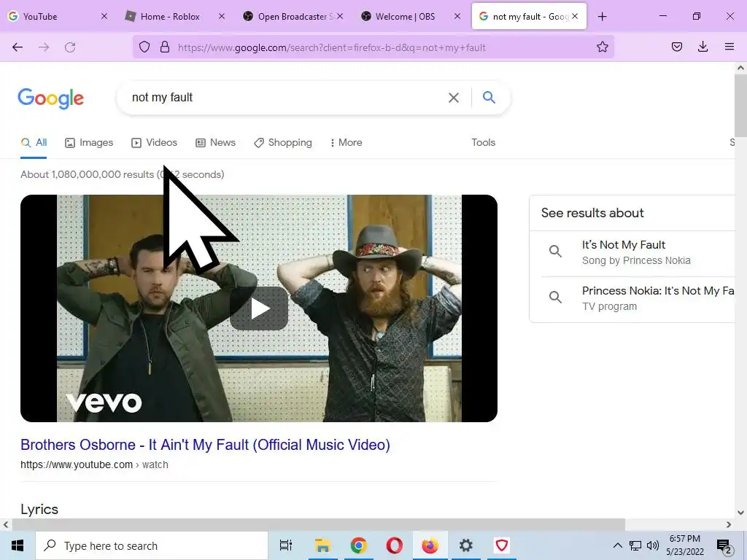View site security lock info
This screenshot has width=747, height=560.
point(165,47)
